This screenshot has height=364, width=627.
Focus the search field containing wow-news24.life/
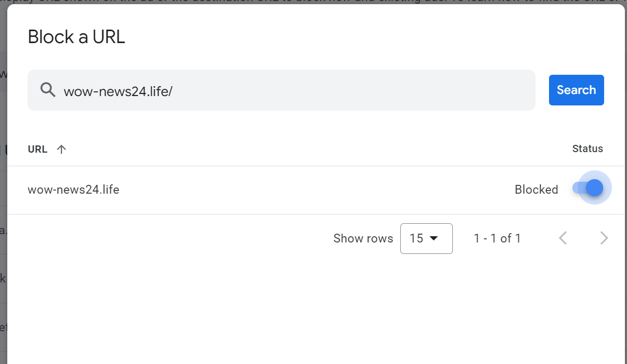coord(291,91)
